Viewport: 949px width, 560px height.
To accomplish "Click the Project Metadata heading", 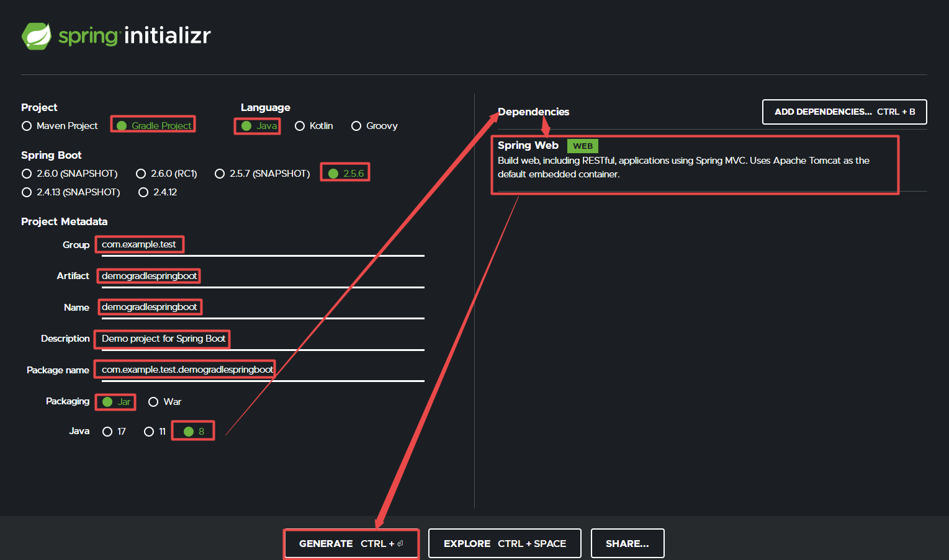I will coord(64,222).
